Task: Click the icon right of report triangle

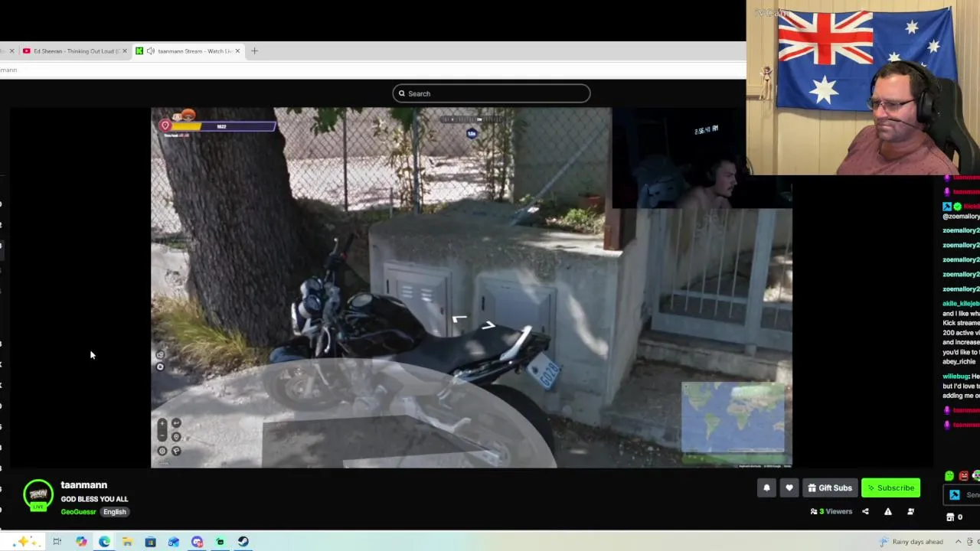Action: coord(910,511)
